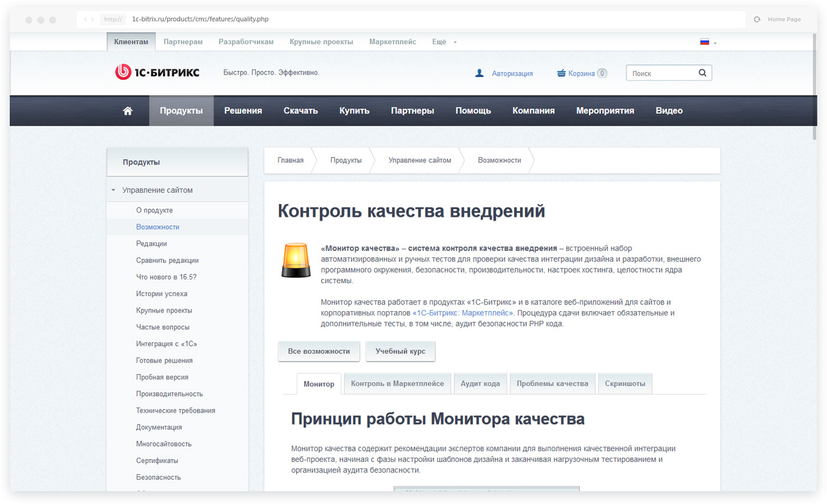Click the home icon in navigation bar
The height and width of the screenshot is (504, 827).
(128, 110)
